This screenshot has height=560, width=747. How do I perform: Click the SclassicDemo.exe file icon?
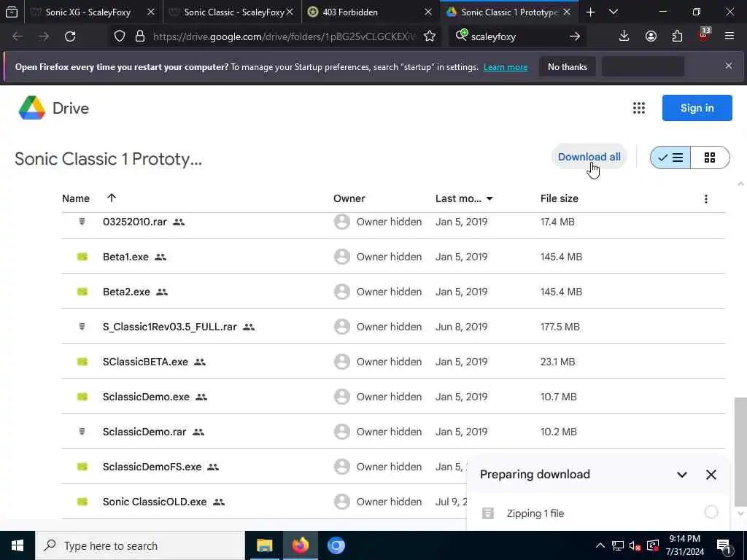tap(82, 397)
